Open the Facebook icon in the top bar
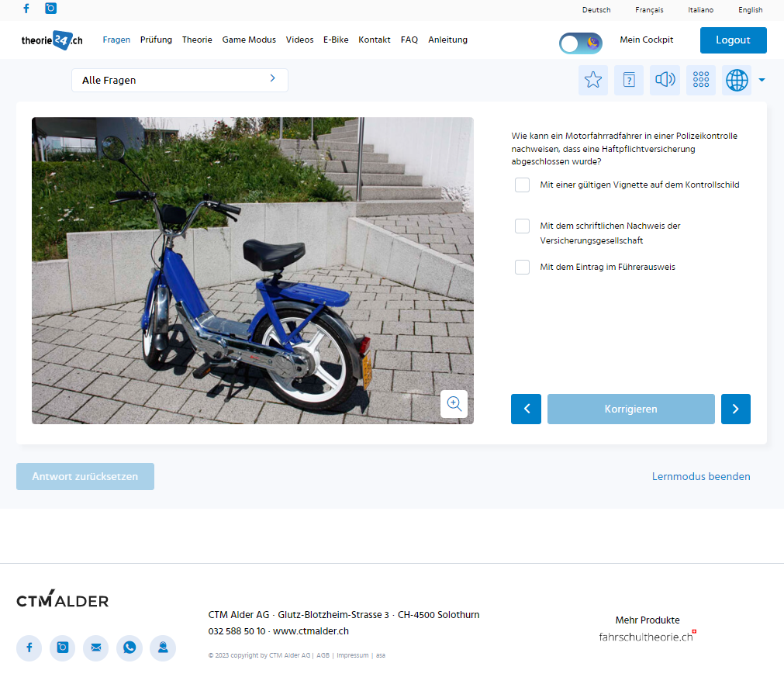The height and width of the screenshot is (677, 784). coord(26,8)
